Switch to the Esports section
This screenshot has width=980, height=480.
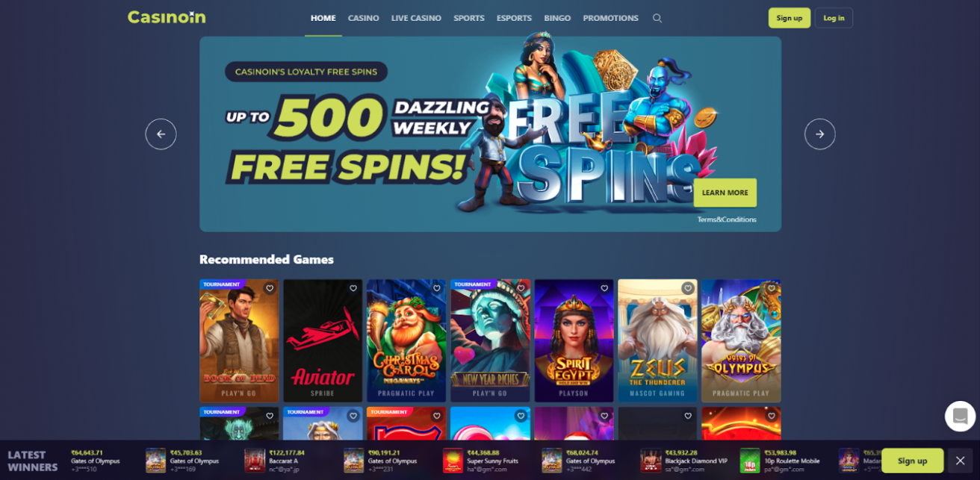[x=514, y=18]
